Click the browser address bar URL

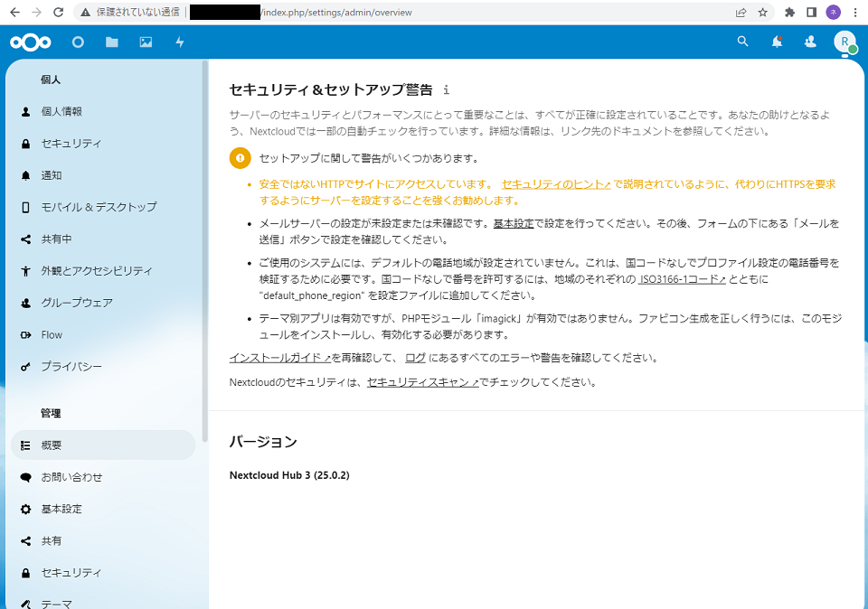coord(337,12)
